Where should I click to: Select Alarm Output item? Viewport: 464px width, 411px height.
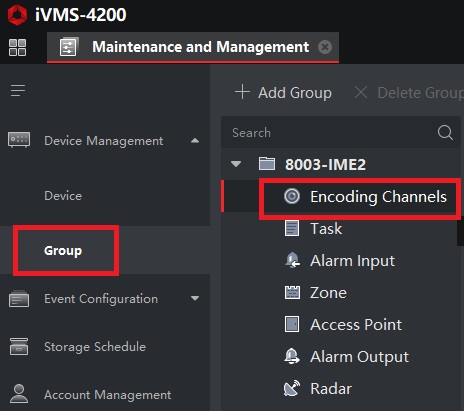pyautogui.click(x=359, y=357)
